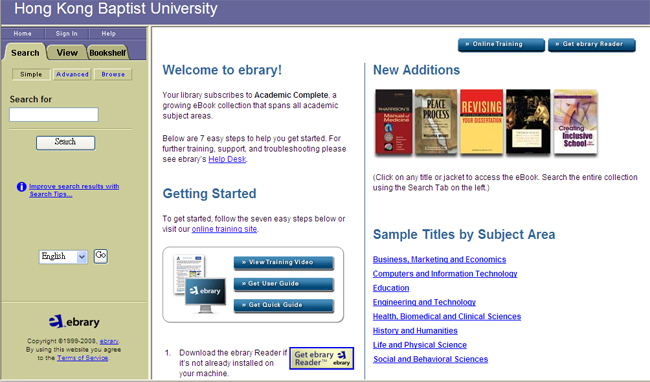The image size is (650, 382).
Task: Open the Revising Your Dissertation book cover
Action: point(481,122)
